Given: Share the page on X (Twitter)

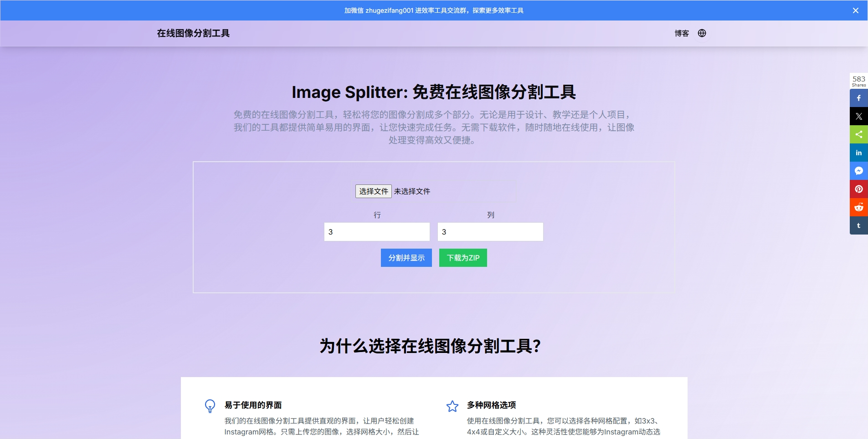Looking at the screenshot, I should 858,116.
